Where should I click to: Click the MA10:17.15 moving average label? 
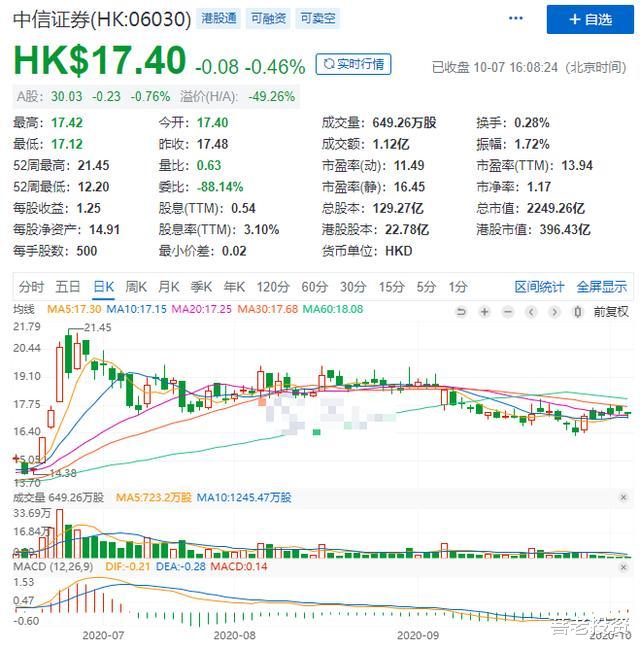(137, 309)
